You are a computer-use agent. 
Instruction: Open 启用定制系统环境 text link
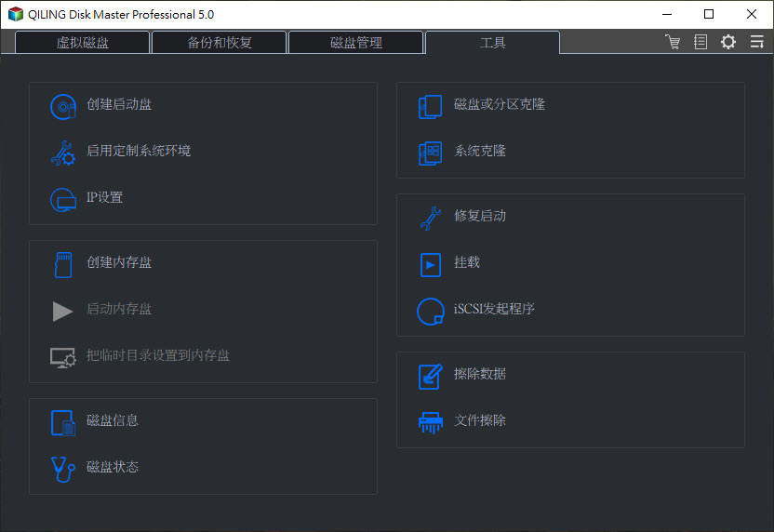pyautogui.click(x=139, y=151)
